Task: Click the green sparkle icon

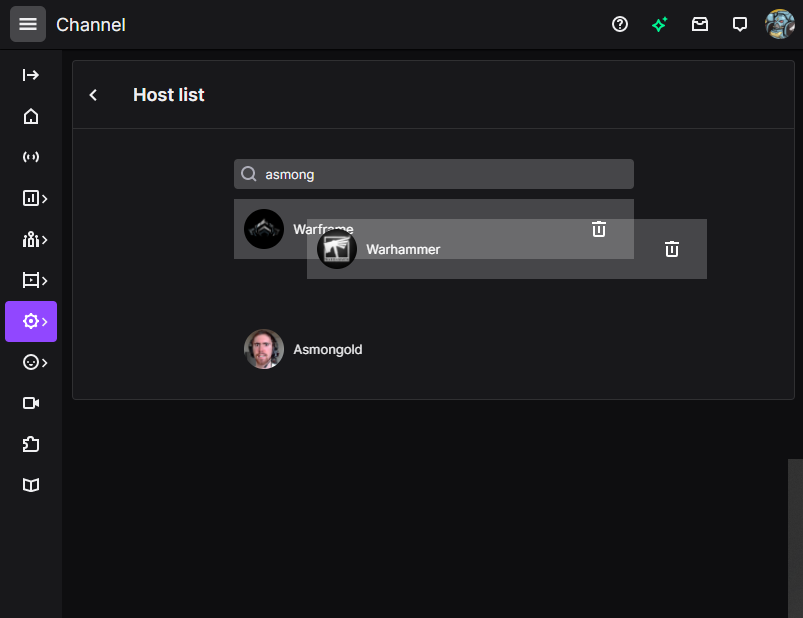Action: click(660, 24)
